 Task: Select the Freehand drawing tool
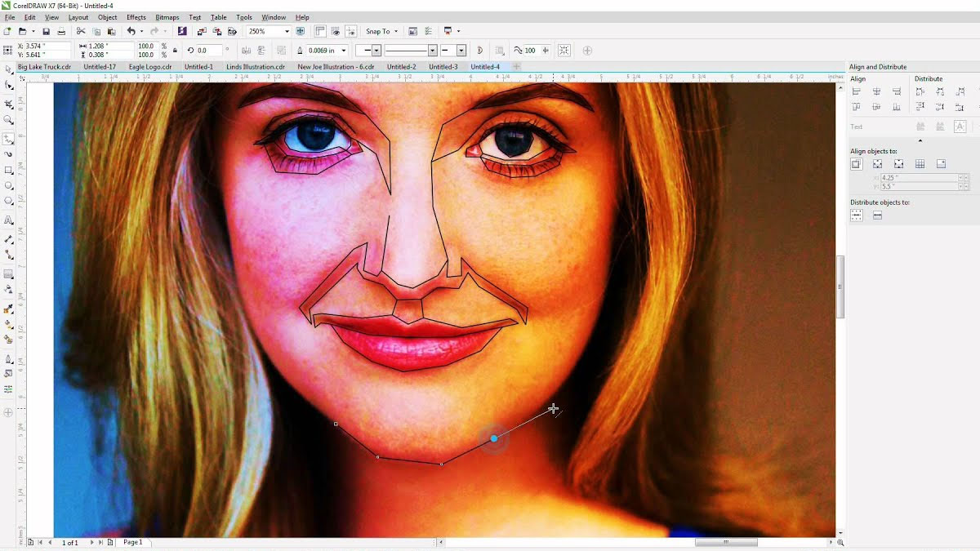[x=7, y=138]
